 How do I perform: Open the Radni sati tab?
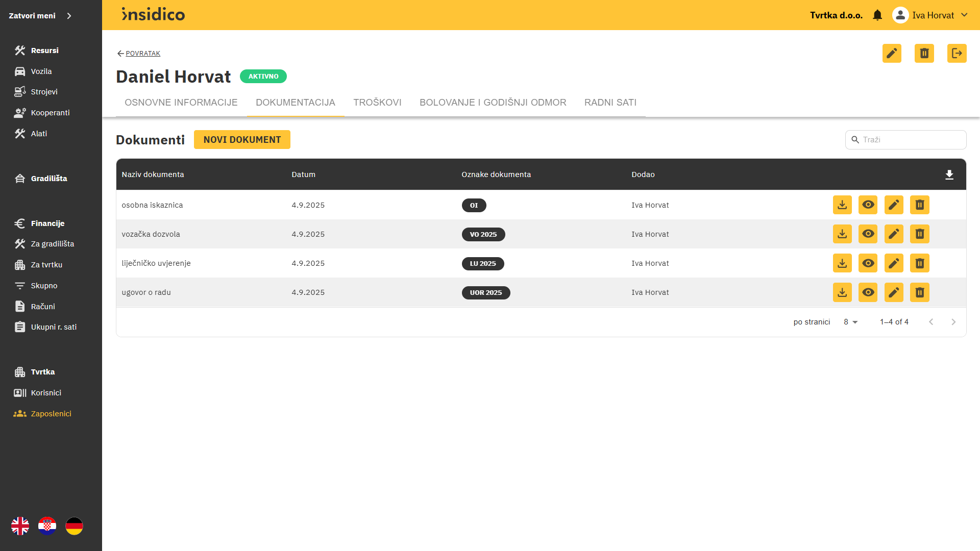(x=610, y=103)
